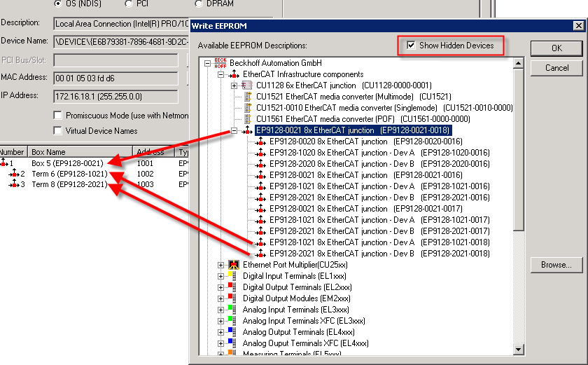Image resolution: width=588 pixels, height=365 pixels.
Task: Click the Analog Input Terminals XFC icon
Action: click(232, 321)
